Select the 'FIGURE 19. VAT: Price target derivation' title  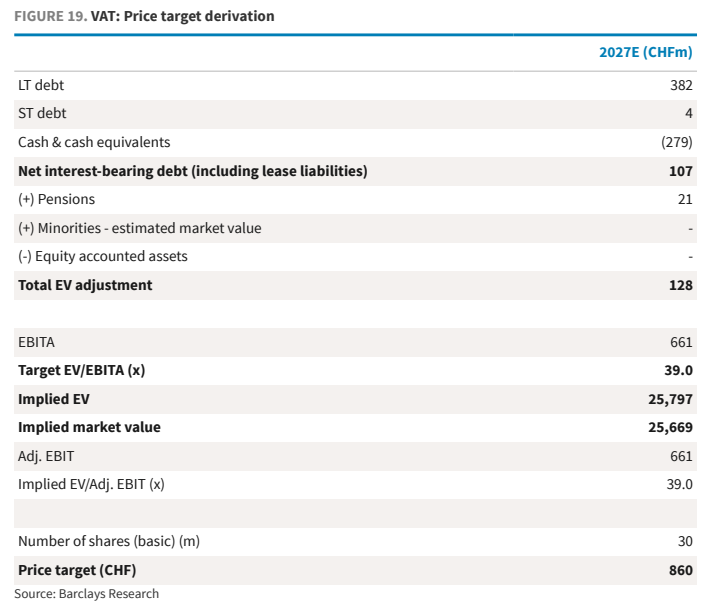[x=144, y=16]
